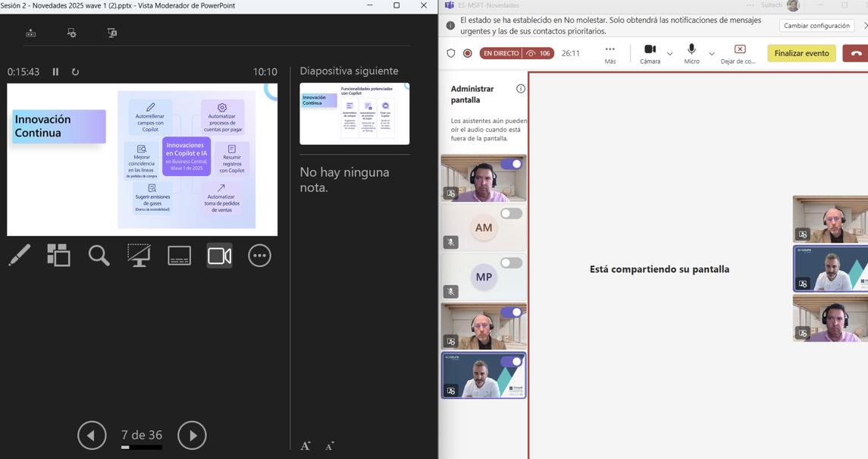868x459 pixels.
Task: Pause the presentation timer
Action: (x=55, y=72)
